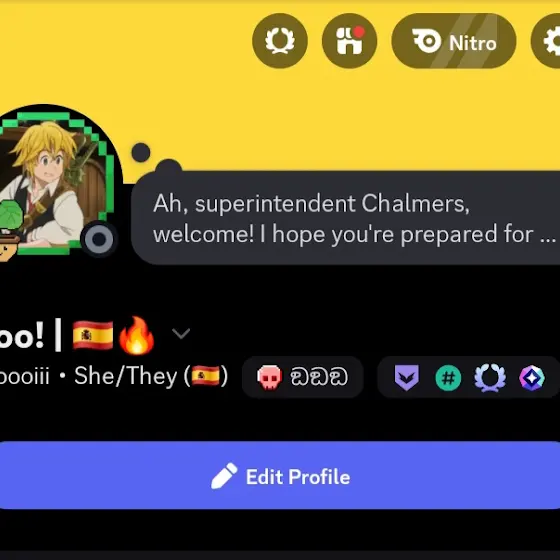
Task: Tap the purple diamond Orbs badge
Action: pyautogui.click(x=532, y=378)
